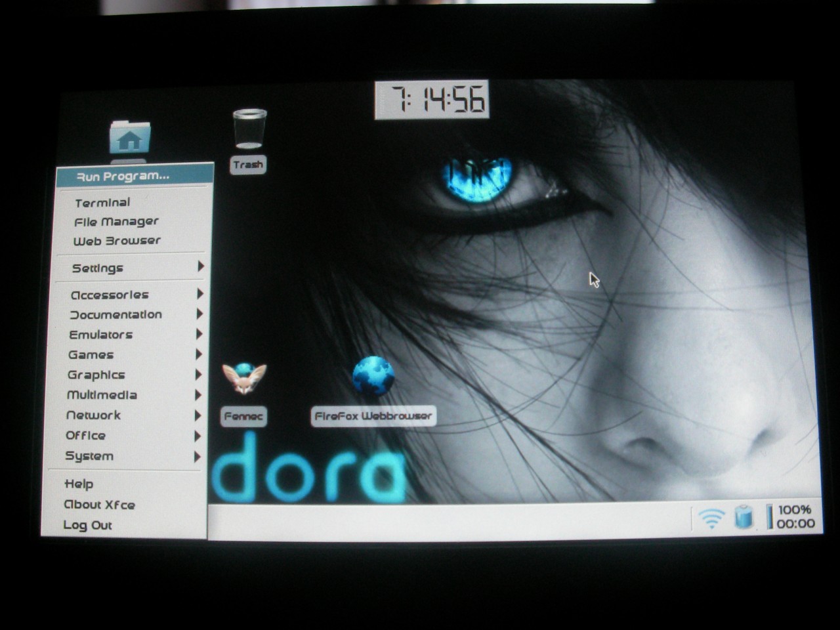840x630 pixels.
Task: Choose Log Out from the menu
Action: [x=88, y=525]
